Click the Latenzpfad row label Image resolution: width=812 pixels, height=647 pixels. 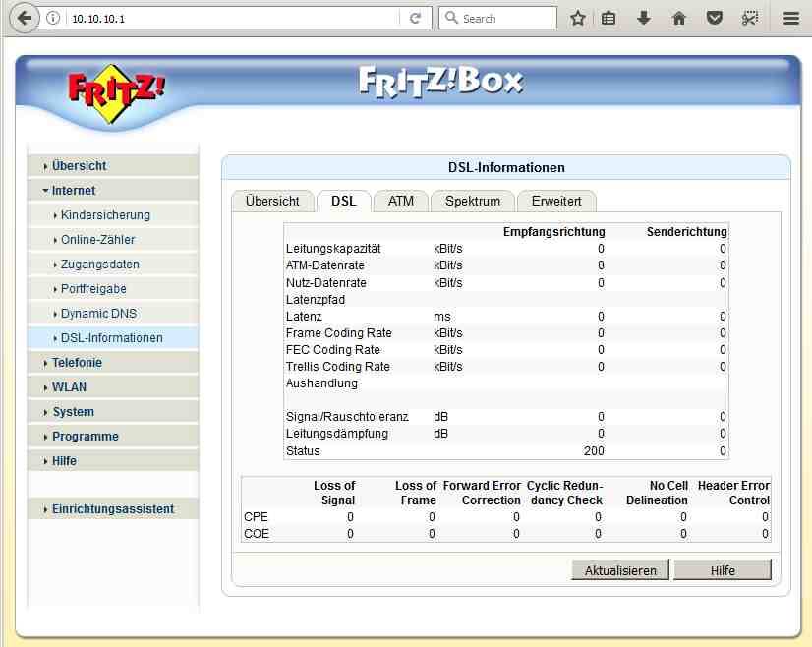(x=316, y=300)
